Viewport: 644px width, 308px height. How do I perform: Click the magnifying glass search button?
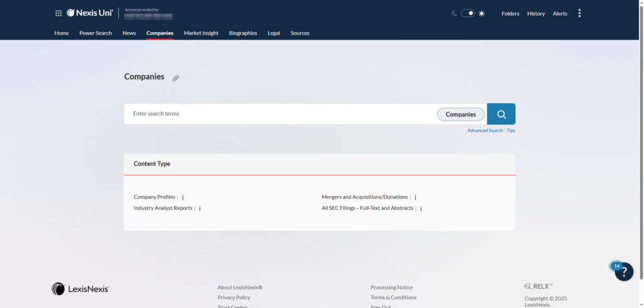tap(501, 114)
